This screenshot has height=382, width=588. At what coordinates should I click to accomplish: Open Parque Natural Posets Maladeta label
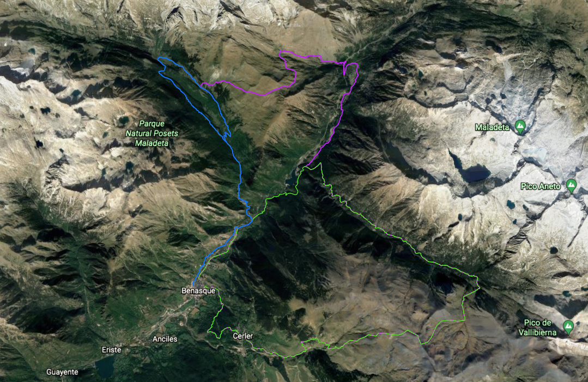(x=151, y=133)
